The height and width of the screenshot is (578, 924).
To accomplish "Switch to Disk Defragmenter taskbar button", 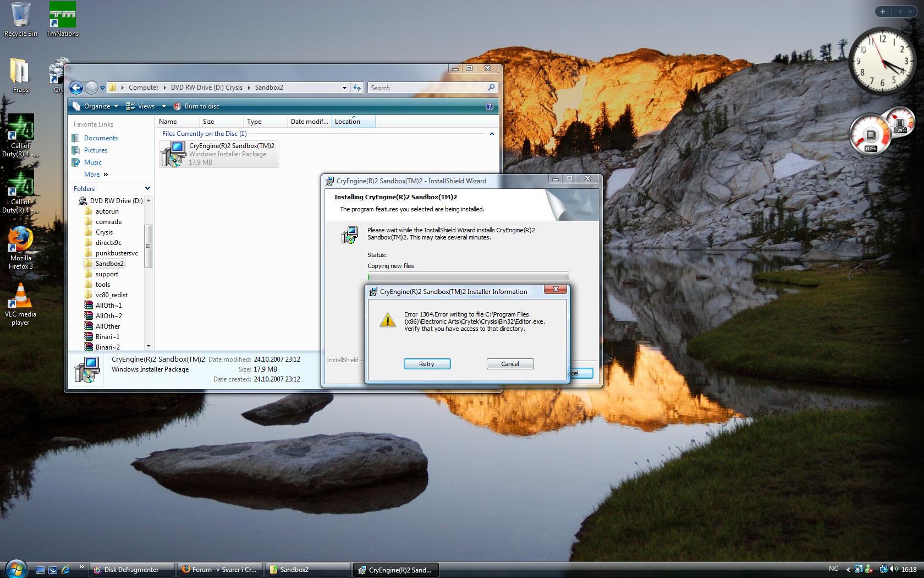I will pos(132,570).
